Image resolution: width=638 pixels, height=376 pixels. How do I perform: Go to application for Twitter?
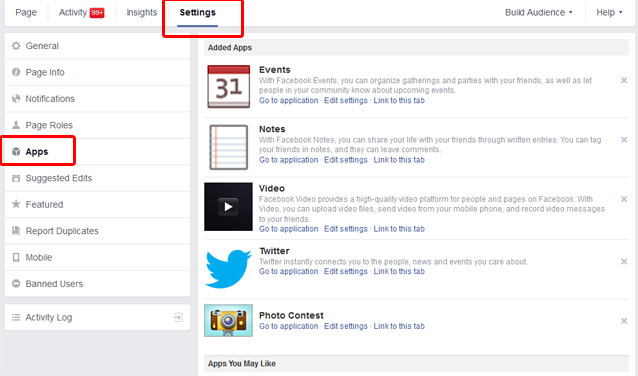(x=288, y=271)
